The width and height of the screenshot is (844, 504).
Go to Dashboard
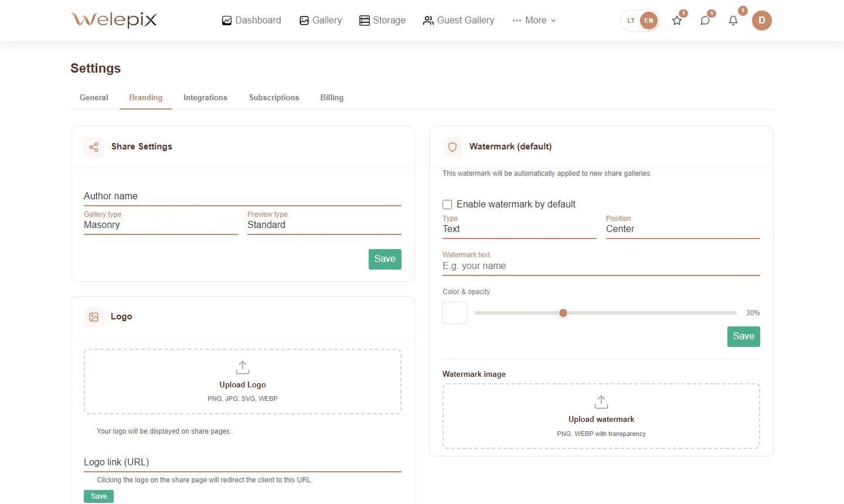pyautogui.click(x=251, y=21)
